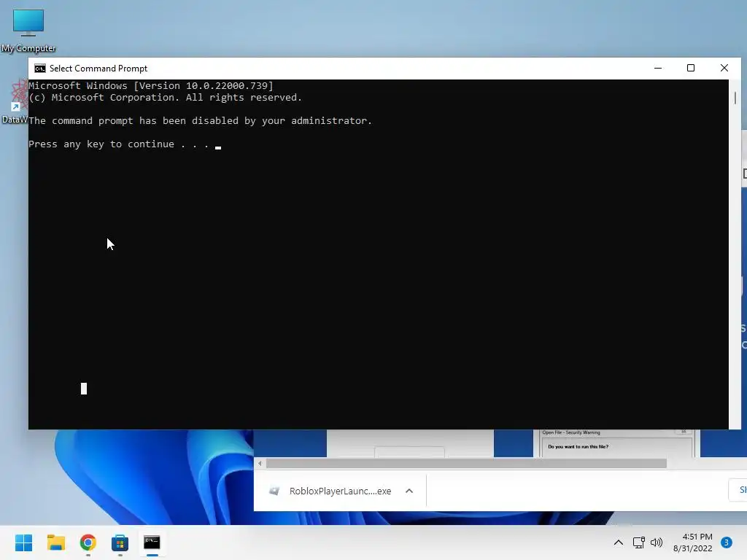The height and width of the screenshot is (560, 747).
Task: Open the My Computer desktop icon
Action: [28, 31]
